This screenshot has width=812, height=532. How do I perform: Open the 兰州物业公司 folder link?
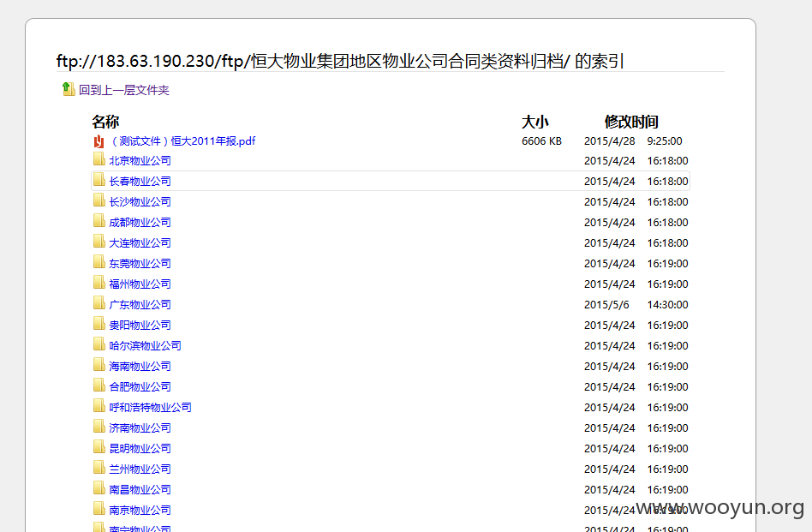coord(140,469)
